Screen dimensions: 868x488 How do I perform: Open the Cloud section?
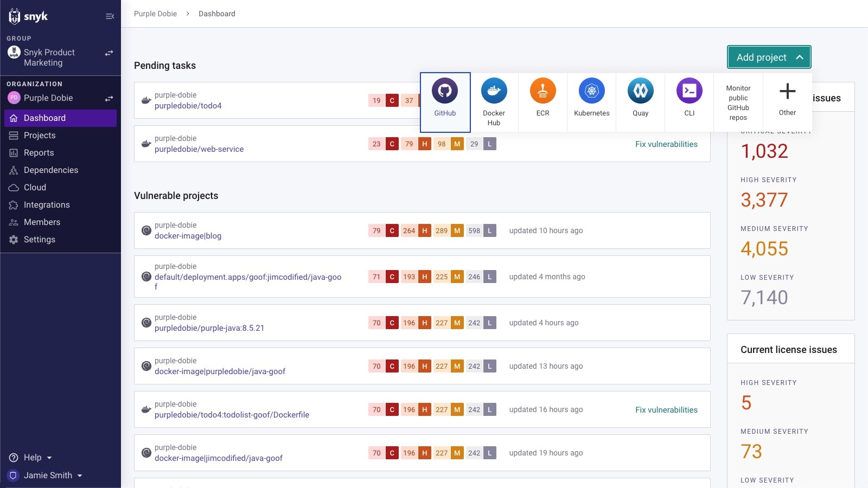point(60,188)
